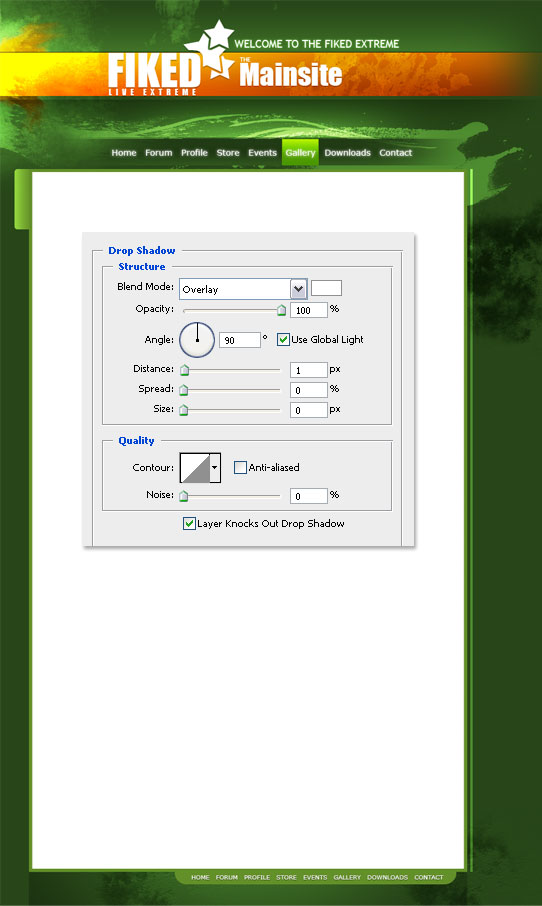542x906 pixels.
Task: Select the highlighted Gallery tab
Action: point(300,153)
